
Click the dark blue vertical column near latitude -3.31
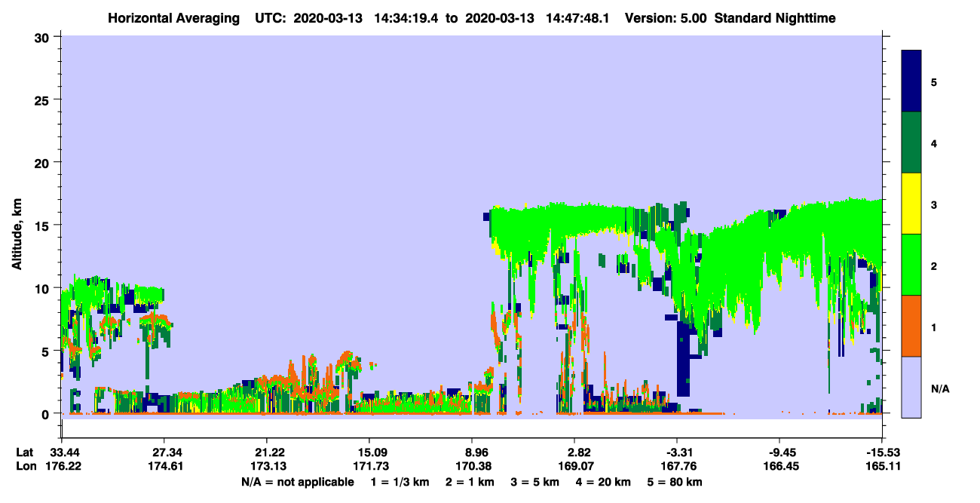click(683, 359)
